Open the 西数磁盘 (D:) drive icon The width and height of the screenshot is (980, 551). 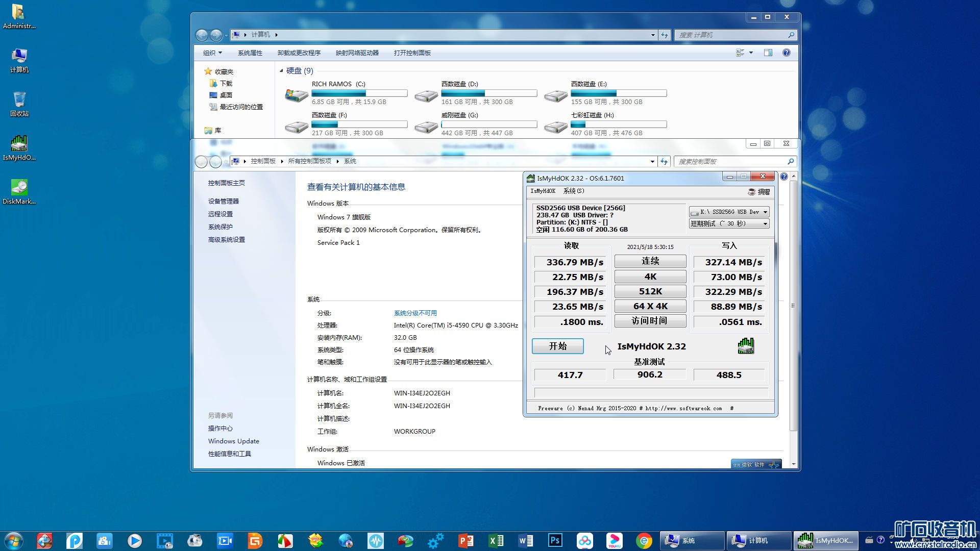coord(426,95)
